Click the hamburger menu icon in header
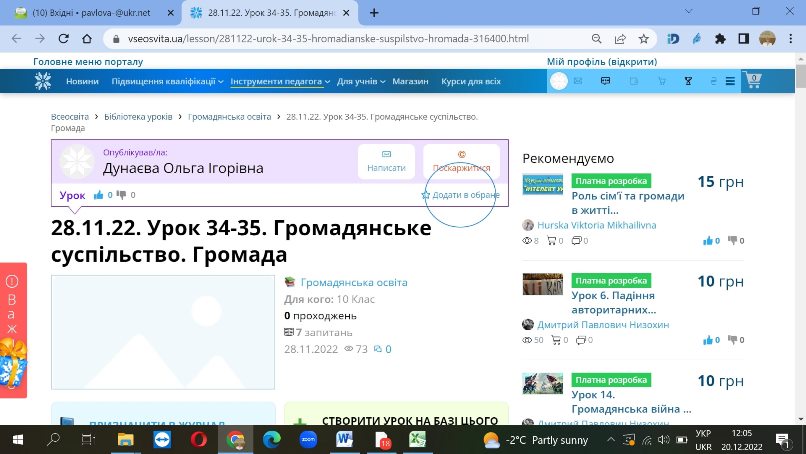 pyautogui.click(x=730, y=81)
